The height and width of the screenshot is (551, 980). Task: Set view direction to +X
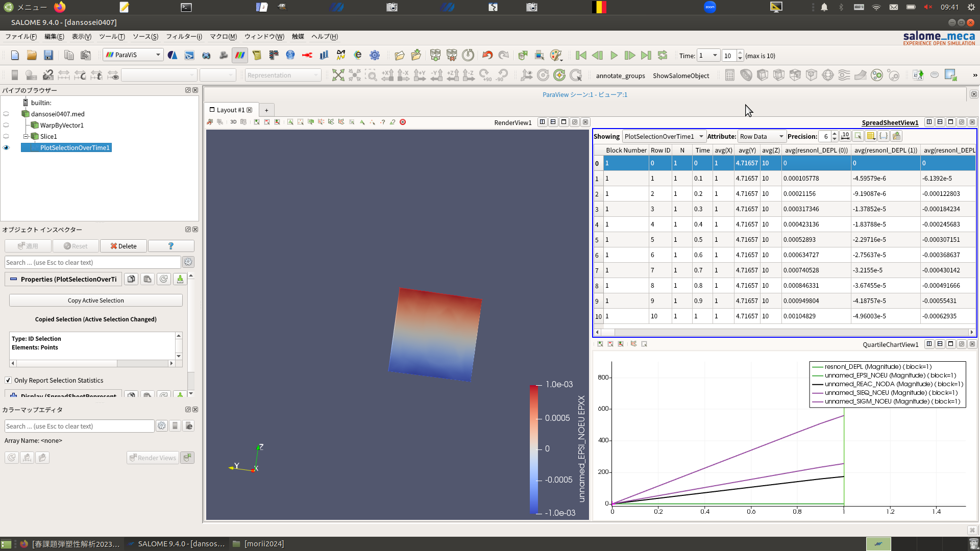click(x=387, y=76)
